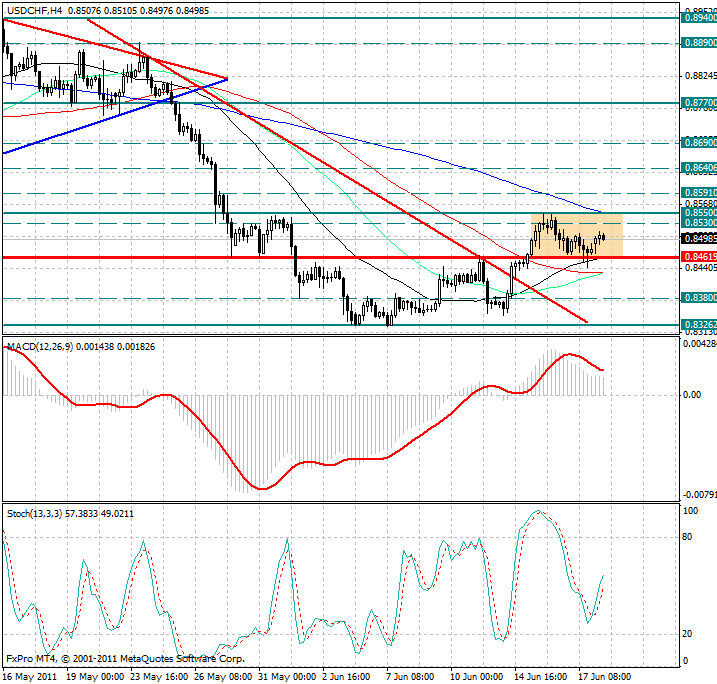Click the 0.8326 price level label
The height and width of the screenshot is (684, 717).
pos(699,325)
